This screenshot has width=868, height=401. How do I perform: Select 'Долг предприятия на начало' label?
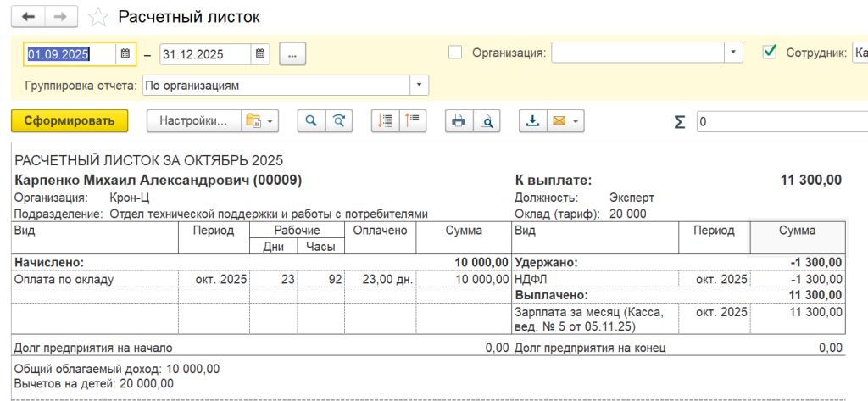point(93,348)
